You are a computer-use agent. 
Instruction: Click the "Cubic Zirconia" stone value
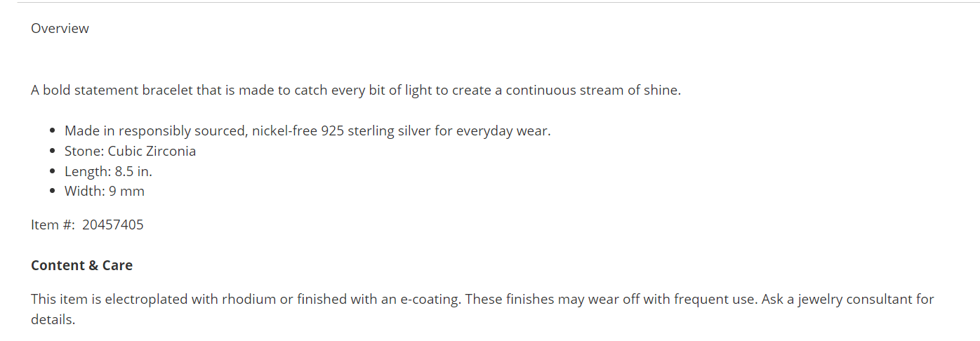[x=152, y=152]
